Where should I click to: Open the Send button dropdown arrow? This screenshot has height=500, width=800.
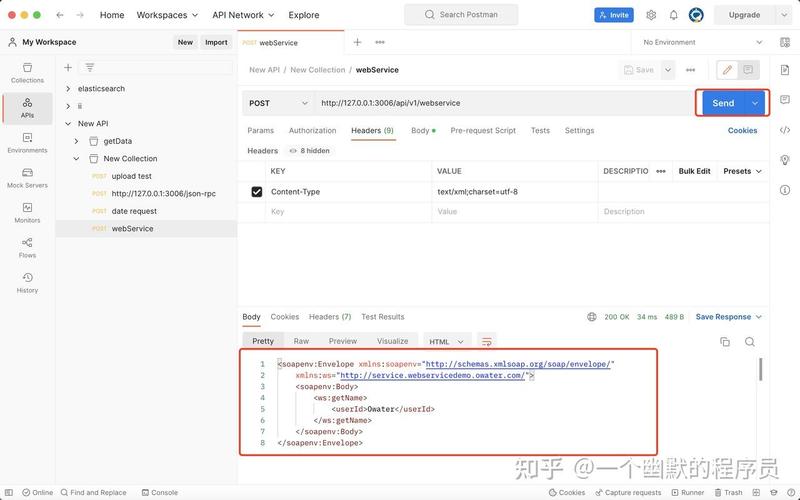[x=755, y=103]
